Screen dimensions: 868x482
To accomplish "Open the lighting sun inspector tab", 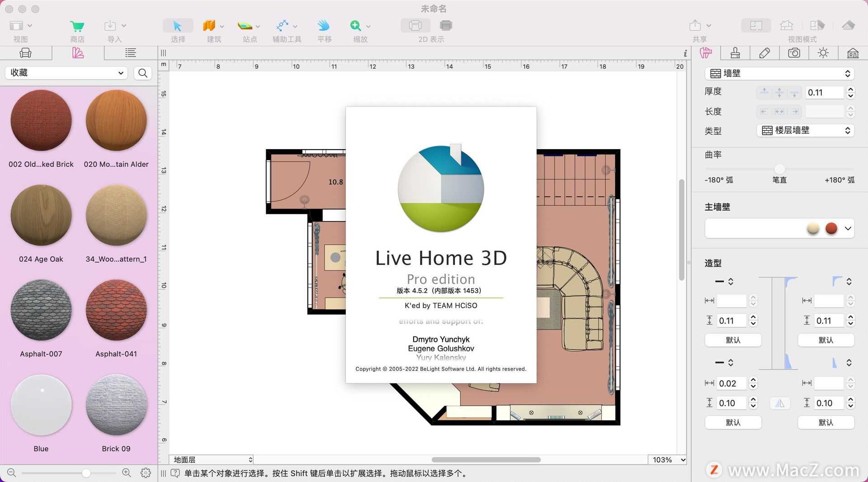I will [x=823, y=53].
